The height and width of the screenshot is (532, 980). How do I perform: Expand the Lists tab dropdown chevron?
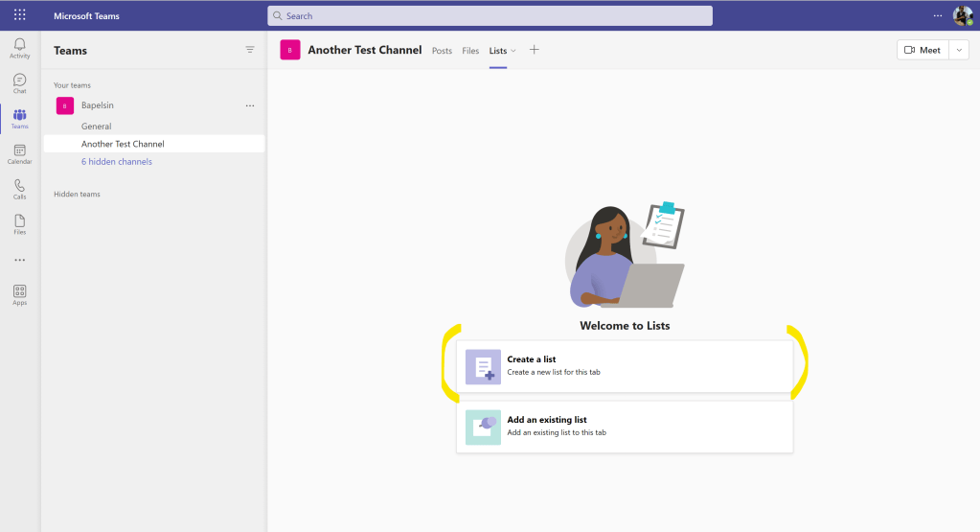[513, 51]
